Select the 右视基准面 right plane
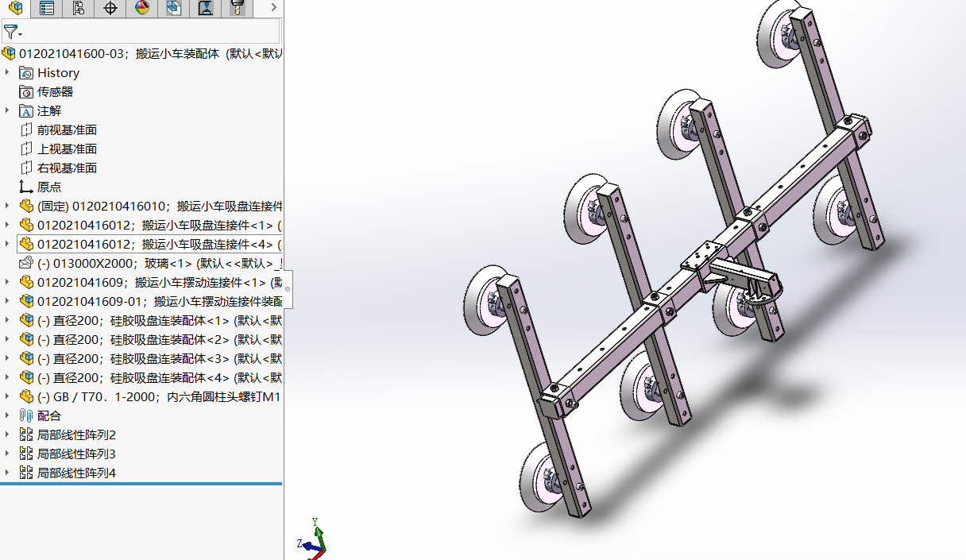The height and width of the screenshot is (560, 966). (x=67, y=168)
